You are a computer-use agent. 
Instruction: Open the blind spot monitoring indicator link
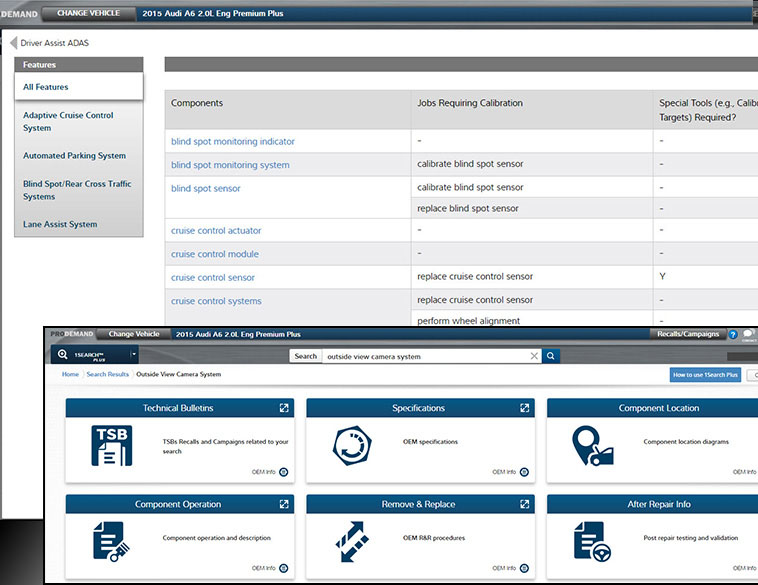tap(233, 142)
